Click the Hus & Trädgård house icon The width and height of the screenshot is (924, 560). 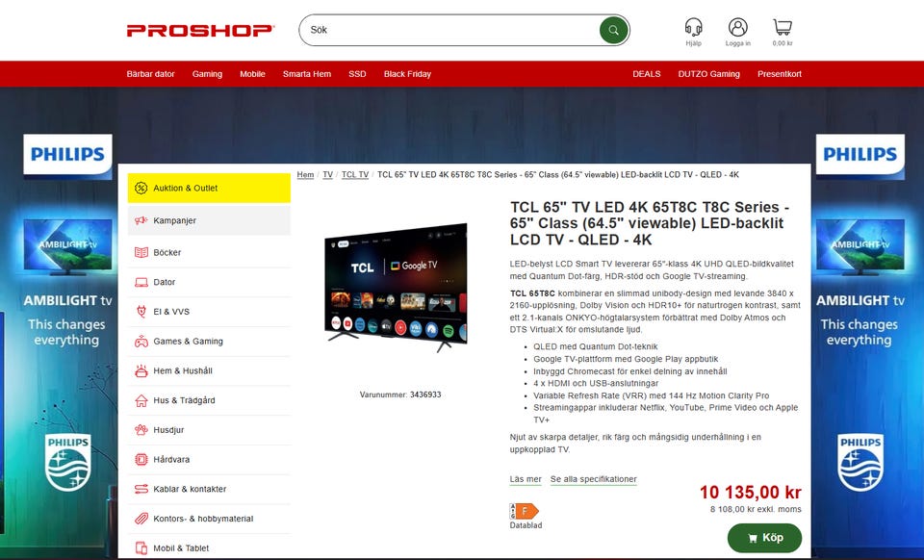(141, 400)
